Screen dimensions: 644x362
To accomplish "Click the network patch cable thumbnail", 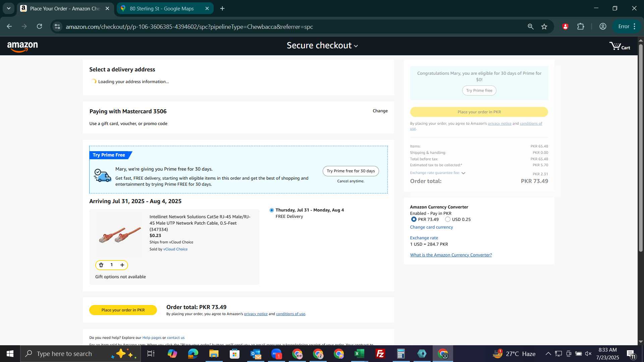I will click(x=119, y=235).
